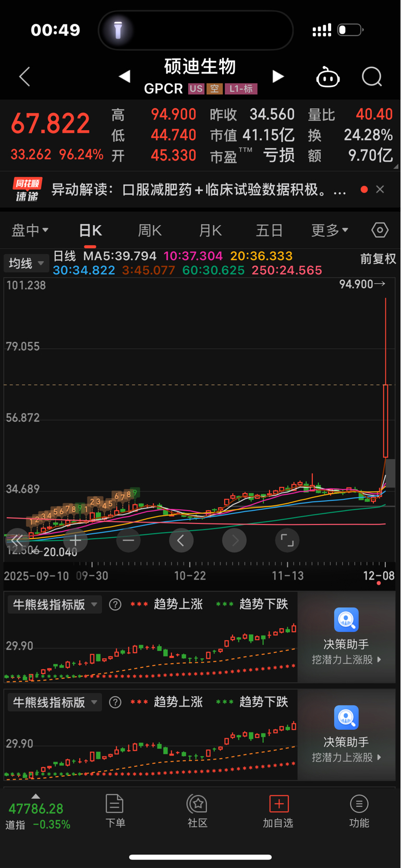Viewport: 401px width, 868px height.
Task: Zoom out the K-line chart with minus
Action: pyautogui.click(x=128, y=540)
